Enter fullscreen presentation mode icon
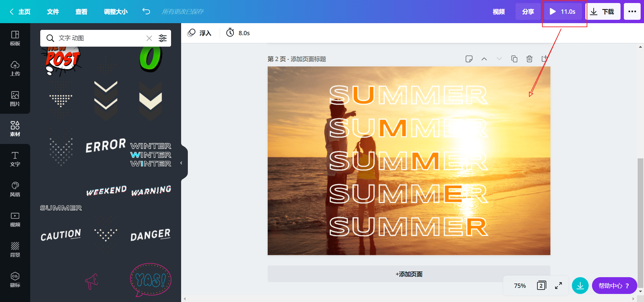Viewport: 644px width, 302px height. [558, 286]
